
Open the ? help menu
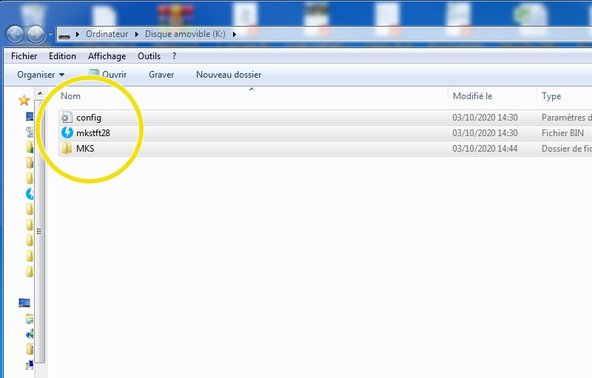click(174, 56)
